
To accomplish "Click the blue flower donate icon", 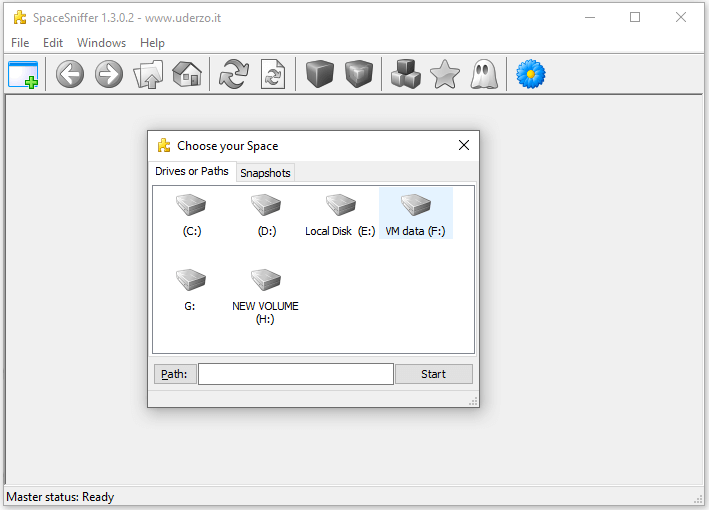I will tap(531, 74).
